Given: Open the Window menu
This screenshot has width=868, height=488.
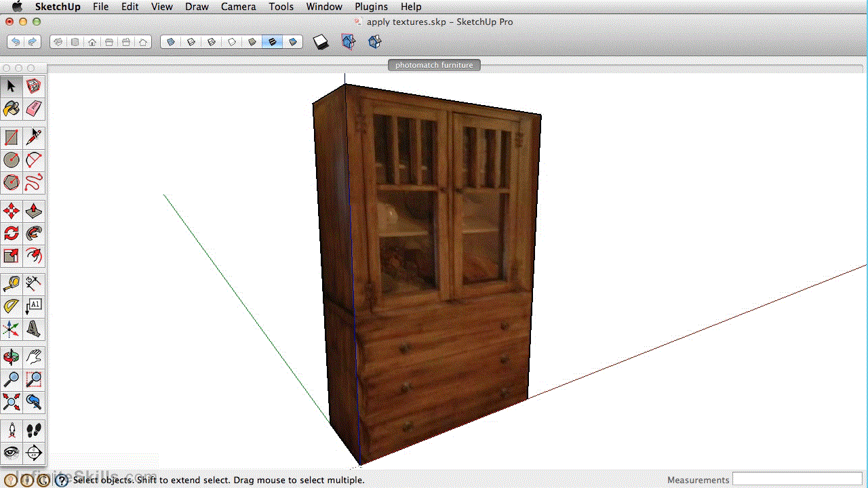Looking at the screenshot, I should [324, 7].
